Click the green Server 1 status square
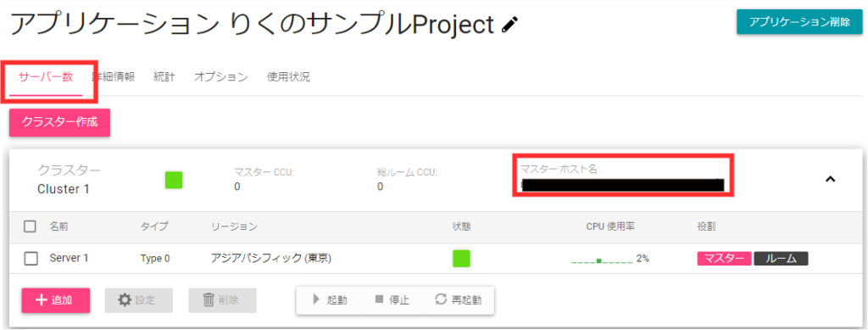The height and width of the screenshot is (330, 868). (x=461, y=259)
